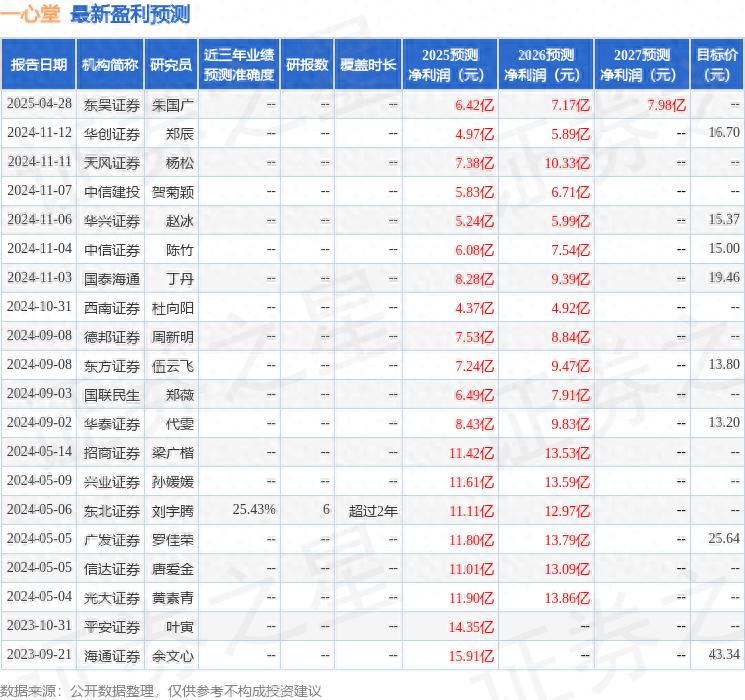
Task: Click target price 13.80
Action: 724,364
